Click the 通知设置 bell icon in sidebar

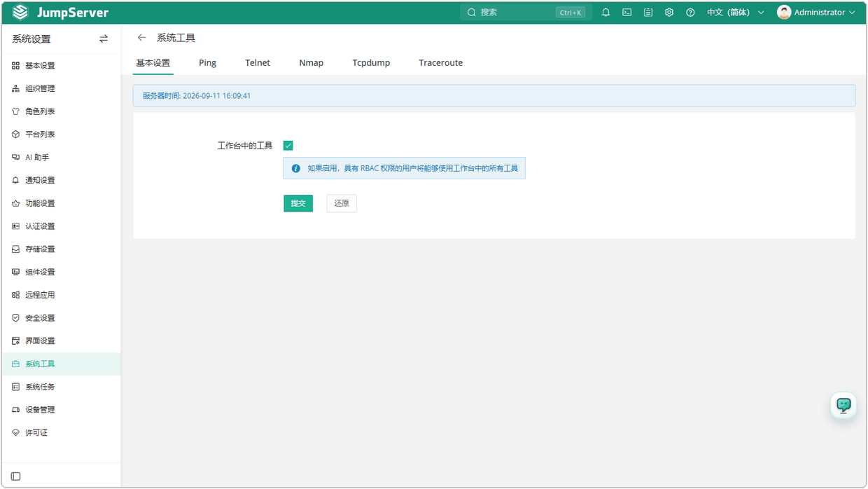pos(15,181)
